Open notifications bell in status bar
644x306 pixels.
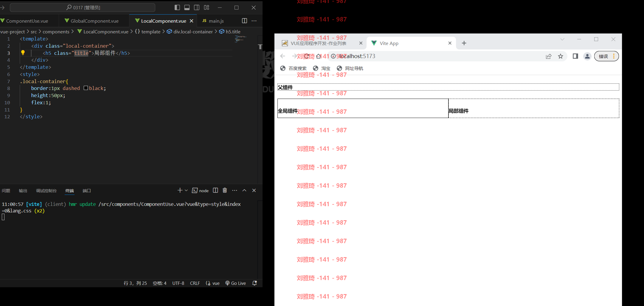[255, 283]
